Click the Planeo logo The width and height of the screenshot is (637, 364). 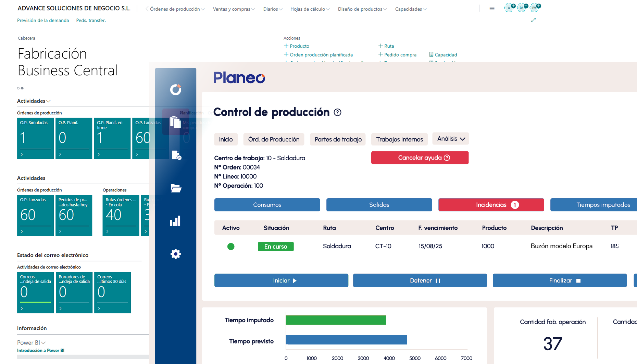(x=239, y=78)
